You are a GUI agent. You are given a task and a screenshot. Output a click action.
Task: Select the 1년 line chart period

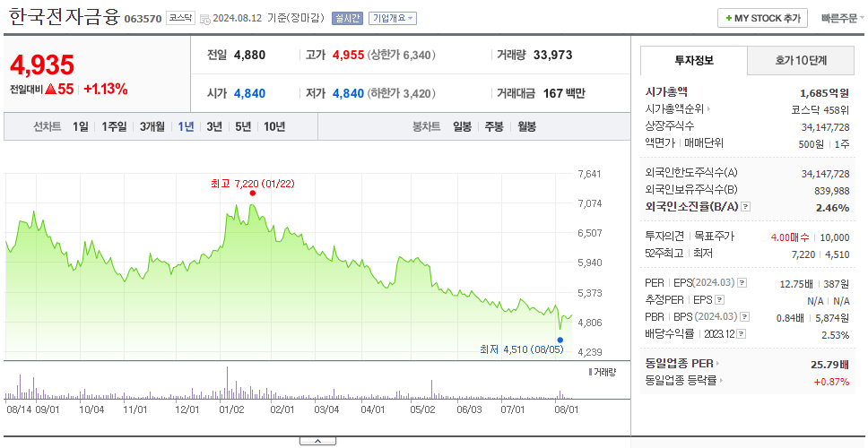pyautogui.click(x=186, y=126)
